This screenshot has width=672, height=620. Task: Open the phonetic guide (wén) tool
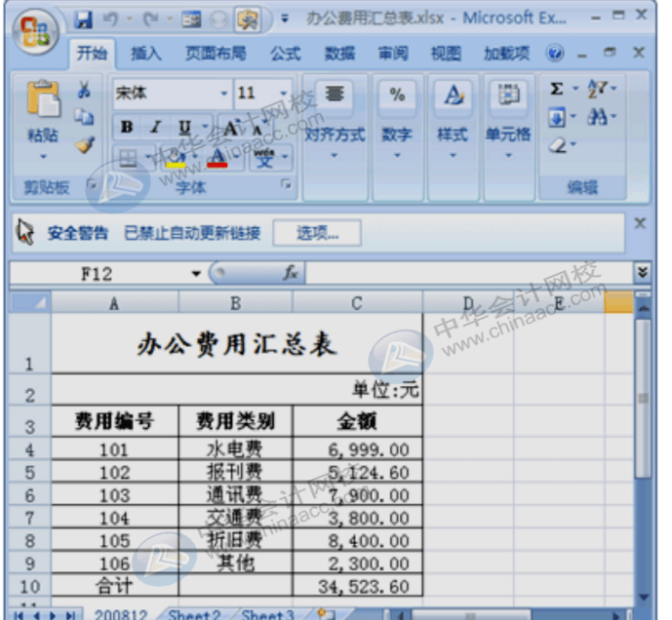point(264,157)
